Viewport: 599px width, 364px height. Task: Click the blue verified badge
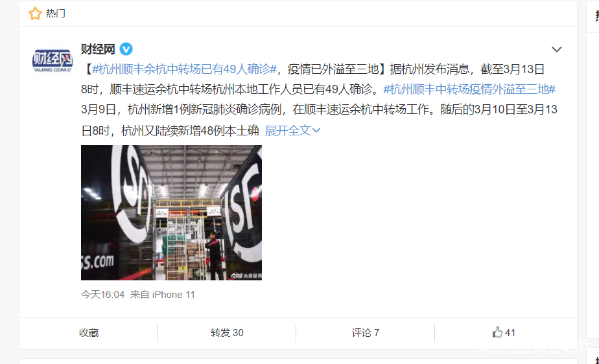click(126, 49)
